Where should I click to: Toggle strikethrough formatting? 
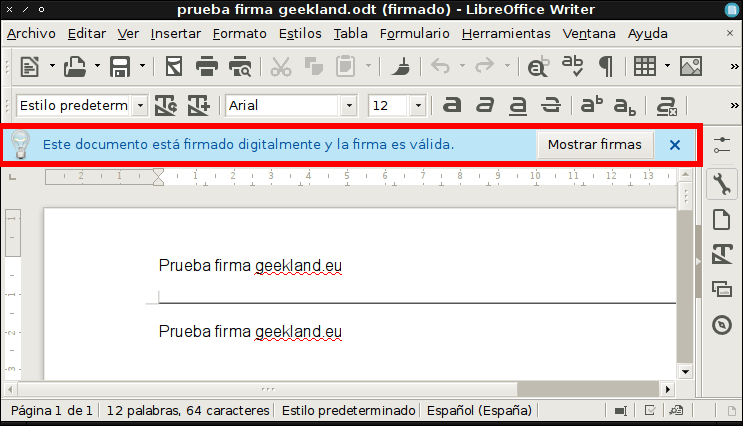point(551,105)
